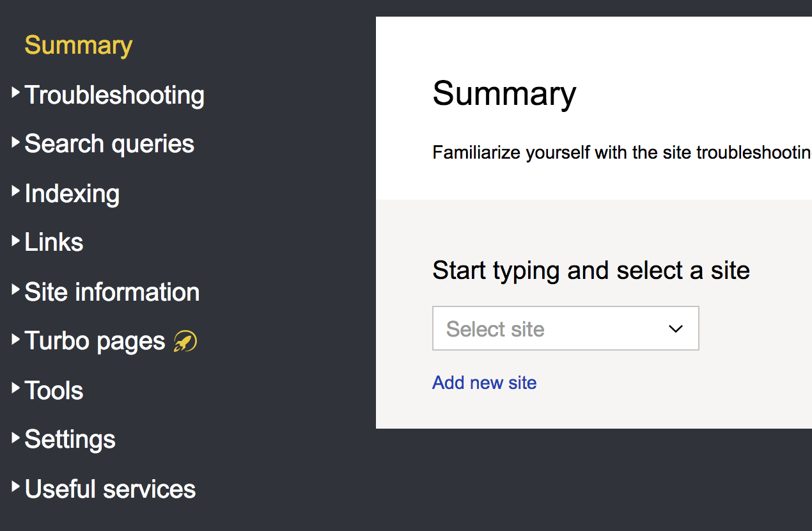
Task: Expand the Troubleshooting triangle arrow
Action: click(16, 93)
